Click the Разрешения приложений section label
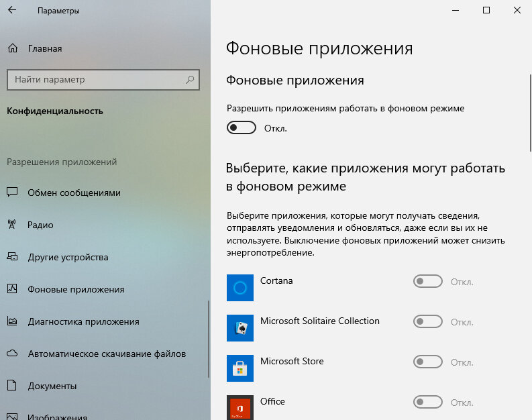Image resolution: width=532 pixels, height=420 pixels. (62, 162)
